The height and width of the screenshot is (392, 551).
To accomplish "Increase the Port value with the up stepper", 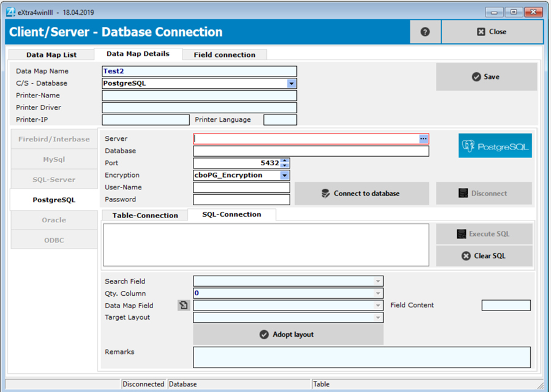I will [285, 160].
